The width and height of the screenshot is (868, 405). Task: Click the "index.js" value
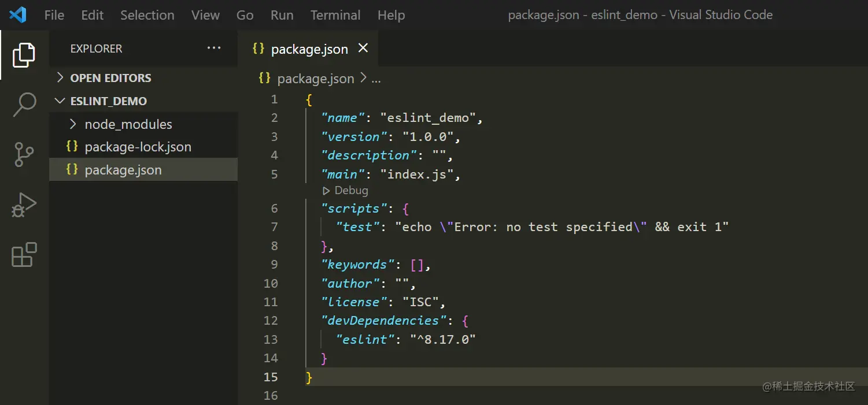(417, 174)
